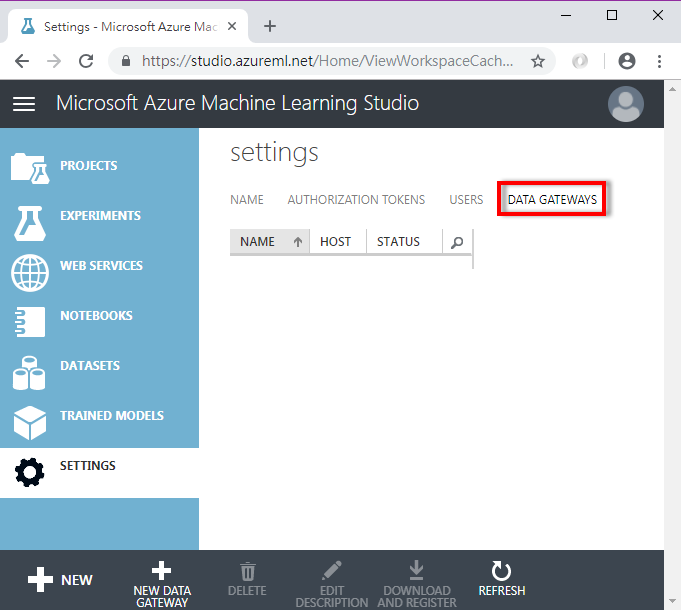Screen dimensions: 681x610
Task: Click Download and Register command
Action: 417,584
